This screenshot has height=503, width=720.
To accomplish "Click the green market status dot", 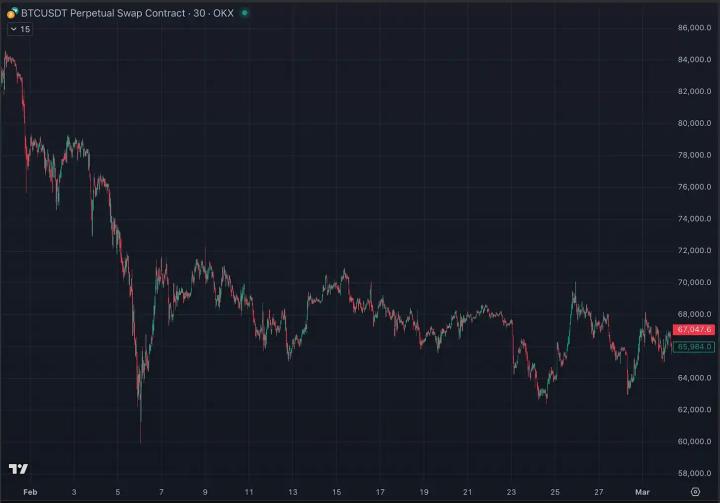I will [x=245, y=13].
